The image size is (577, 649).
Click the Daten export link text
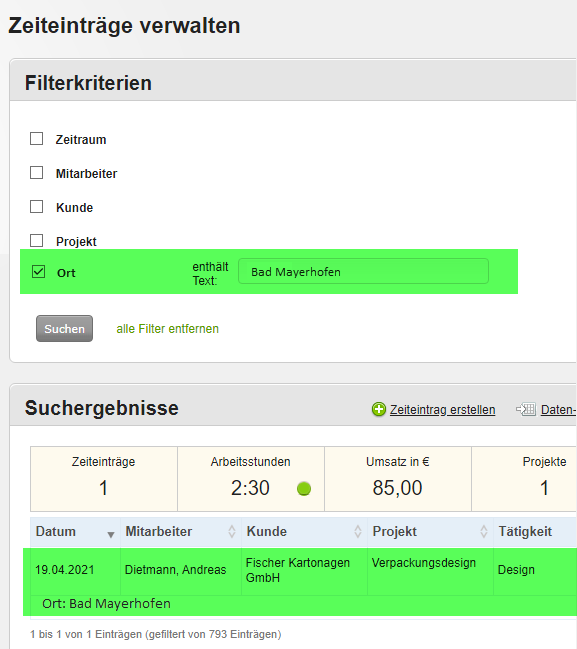click(558, 410)
